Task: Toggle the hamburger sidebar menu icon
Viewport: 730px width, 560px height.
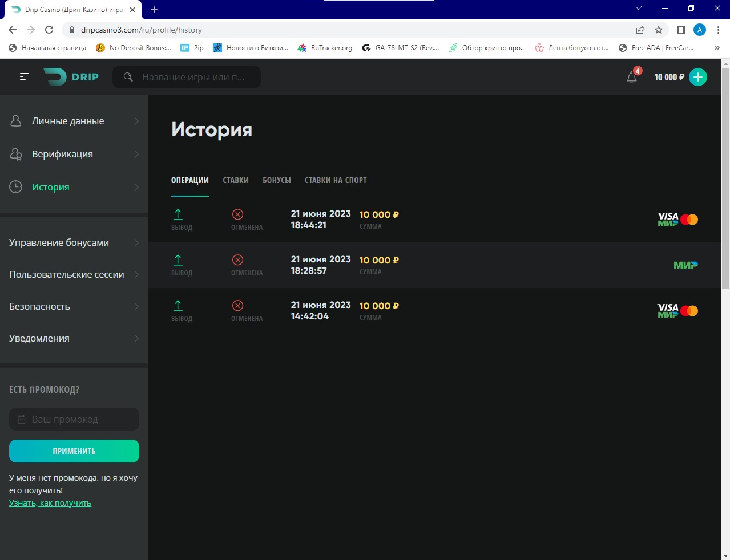Action: coord(24,76)
